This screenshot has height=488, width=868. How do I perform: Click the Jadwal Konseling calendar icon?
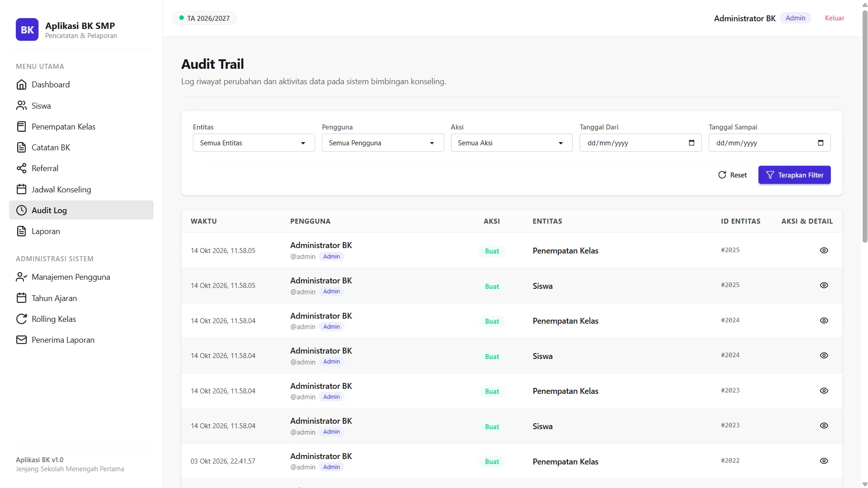pyautogui.click(x=21, y=189)
